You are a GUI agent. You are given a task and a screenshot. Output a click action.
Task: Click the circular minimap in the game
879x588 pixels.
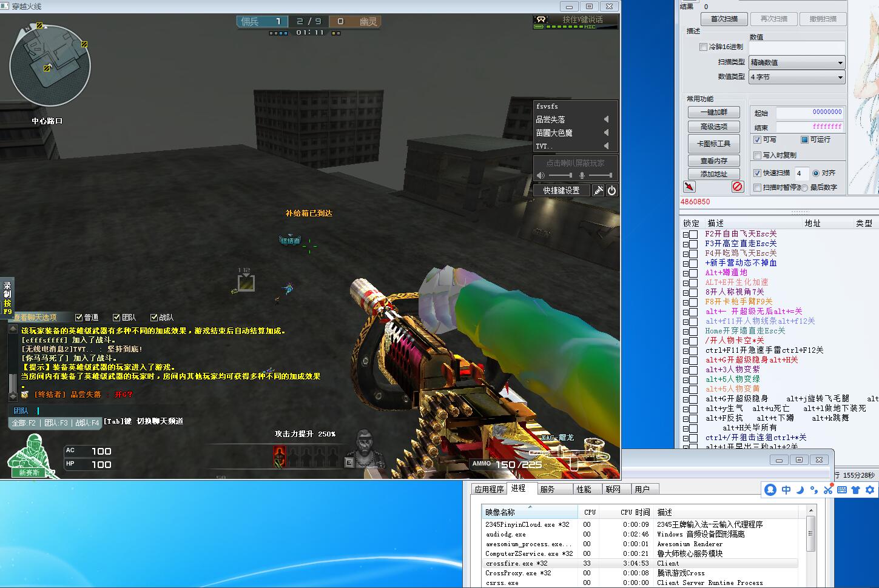50,65
